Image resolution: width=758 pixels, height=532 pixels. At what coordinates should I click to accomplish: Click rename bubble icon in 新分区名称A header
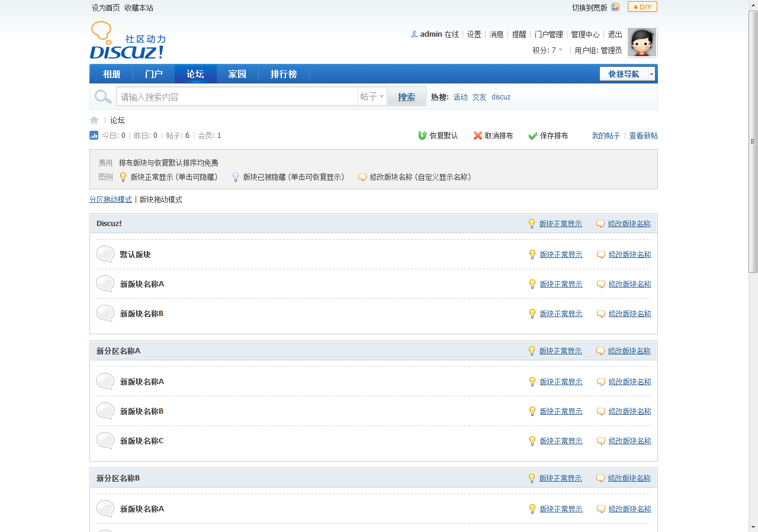click(x=600, y=351)
